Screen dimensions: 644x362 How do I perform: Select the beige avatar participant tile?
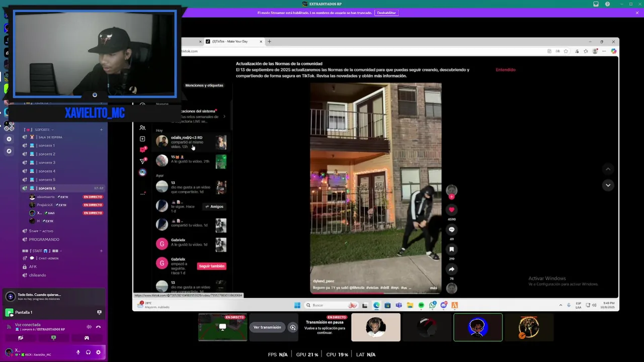click(376, 327)
